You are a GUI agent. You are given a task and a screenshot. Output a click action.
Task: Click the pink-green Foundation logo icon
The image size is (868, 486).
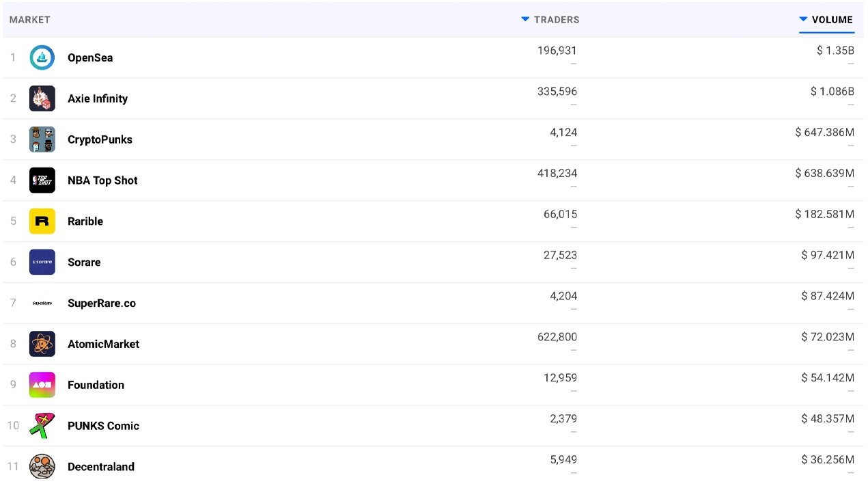pyautogui.click(x=42, y=385)
